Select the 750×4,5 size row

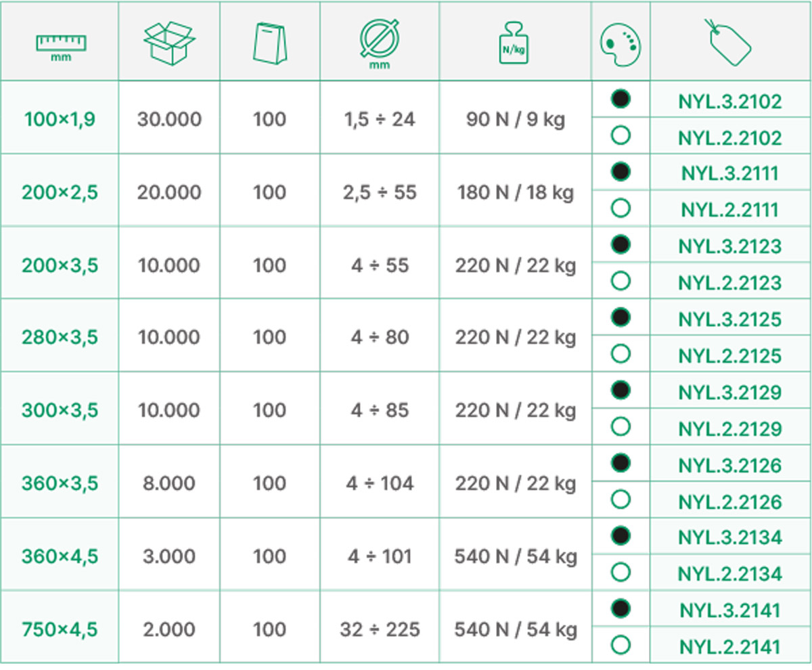tap(406, 628)
